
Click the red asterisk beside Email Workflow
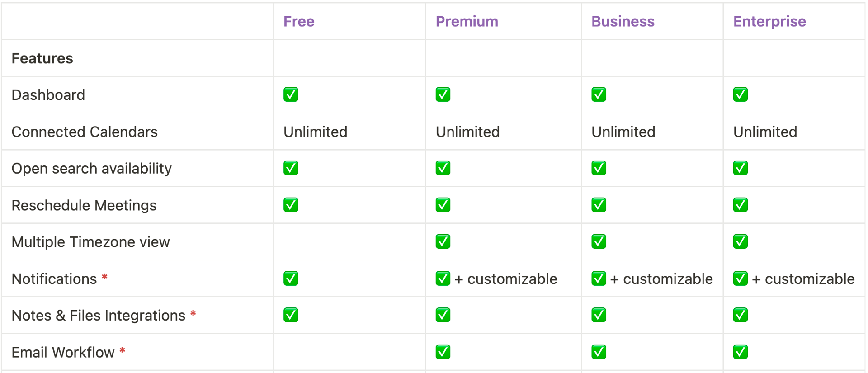point(122,350)
